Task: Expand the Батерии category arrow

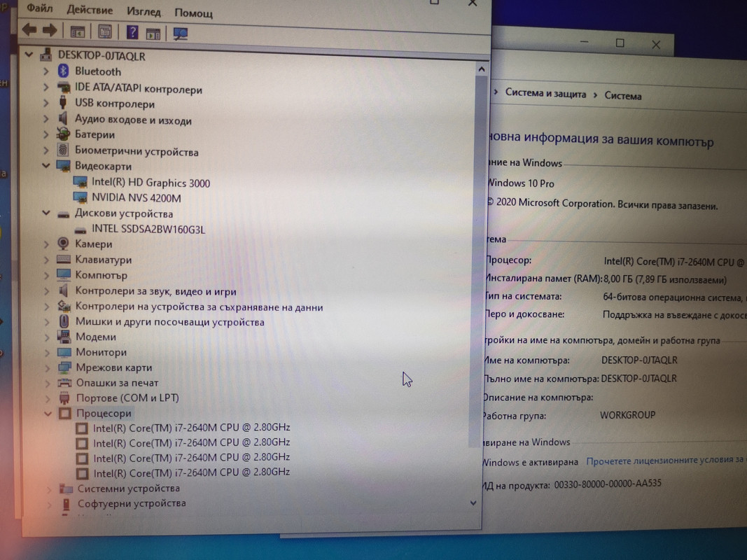Action: pos(46,135)
